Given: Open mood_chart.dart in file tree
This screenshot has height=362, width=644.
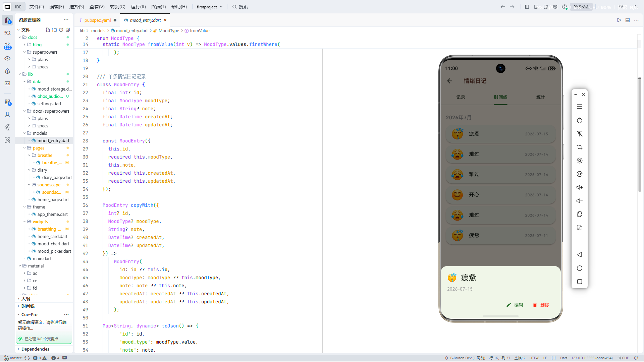Looking at the screenshot, I should (x=53, y=244).
